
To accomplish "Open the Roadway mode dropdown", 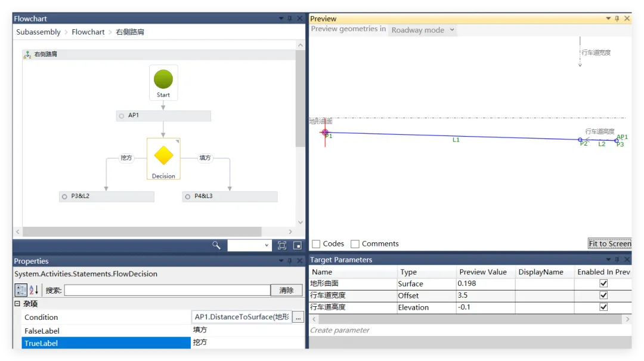I will (x=422, y=30).
